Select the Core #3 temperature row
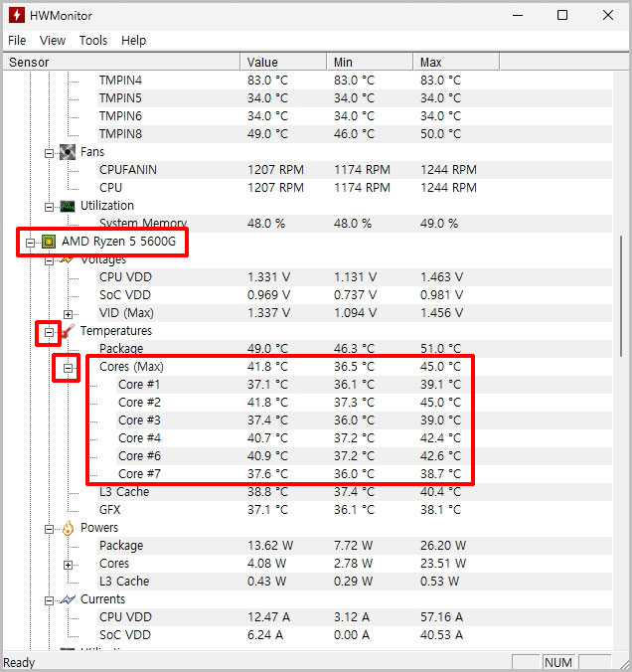 point(364,420)
